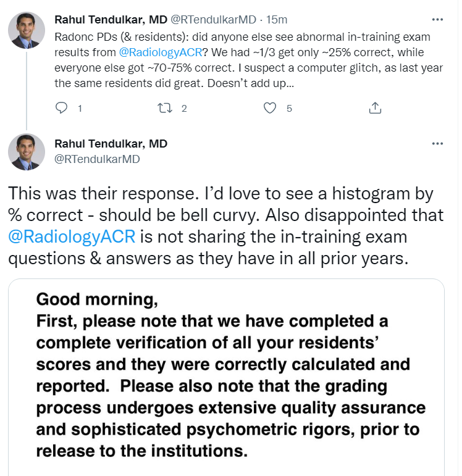Open the share icon on first tweet
This screenshot has height=476, width=462.
[374, 108]
